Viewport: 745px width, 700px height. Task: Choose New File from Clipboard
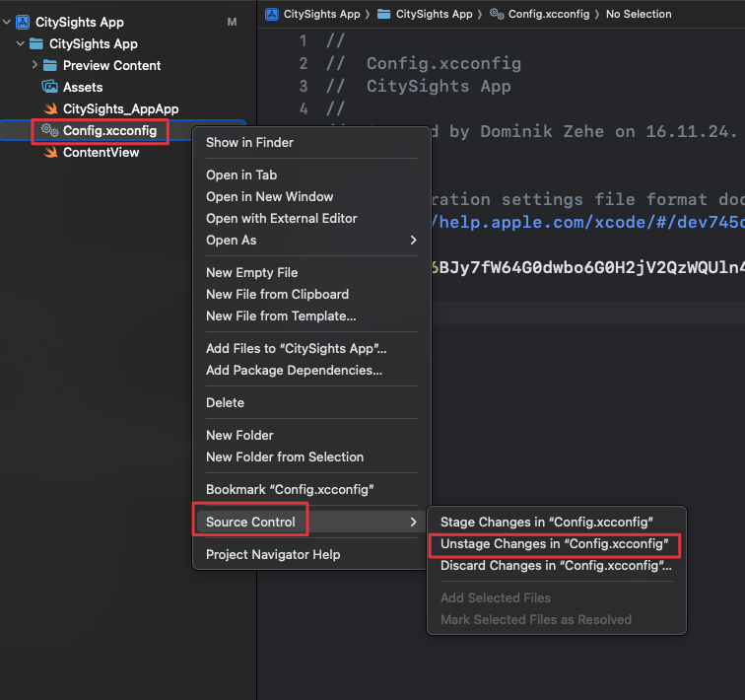click(x=311, y=294)
